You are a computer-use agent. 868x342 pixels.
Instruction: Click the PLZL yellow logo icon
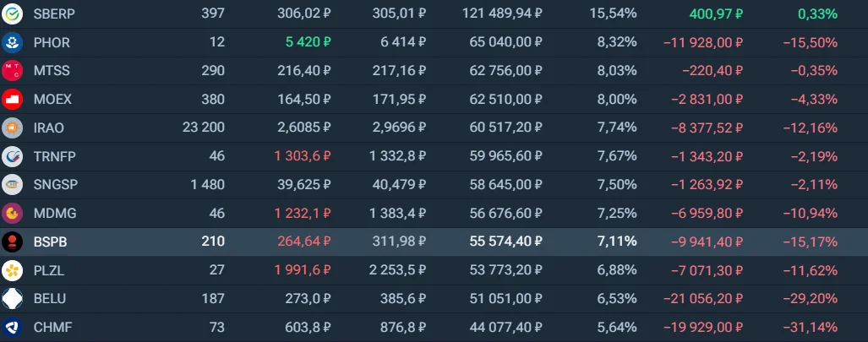12,270
